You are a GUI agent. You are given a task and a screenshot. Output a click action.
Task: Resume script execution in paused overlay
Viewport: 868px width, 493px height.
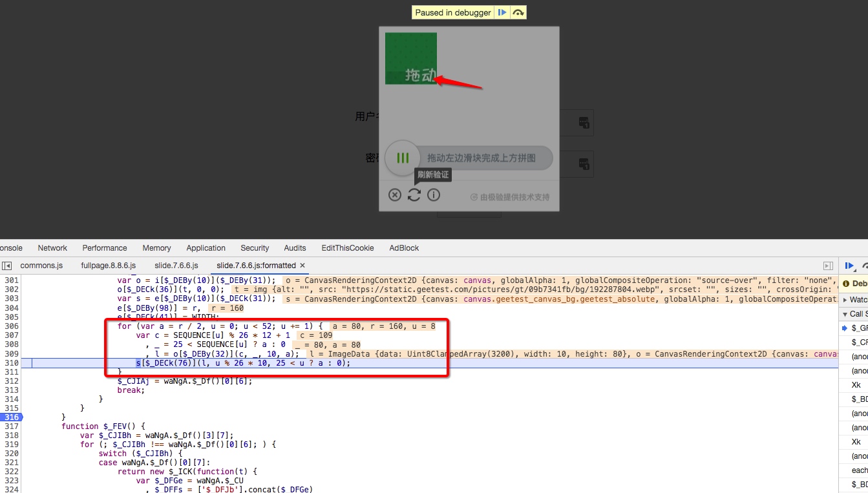(502, 12)
